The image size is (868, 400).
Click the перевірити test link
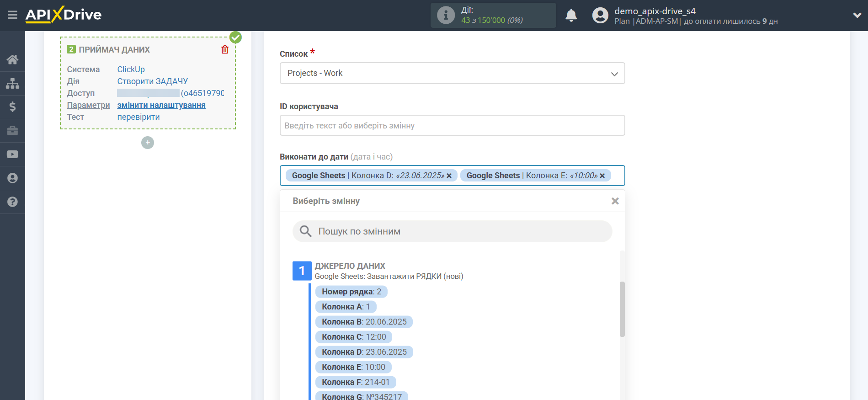138,117
